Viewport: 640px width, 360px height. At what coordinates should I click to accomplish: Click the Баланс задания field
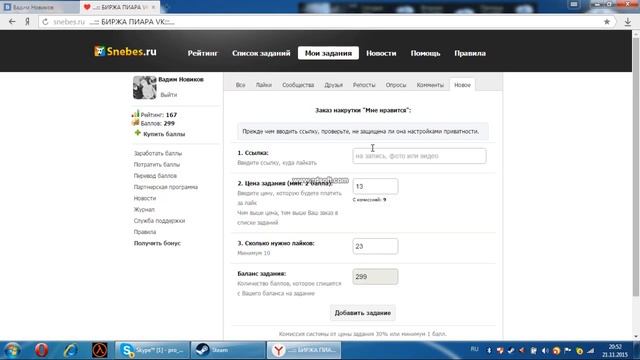pyautogui.click(x=375, y=276)
